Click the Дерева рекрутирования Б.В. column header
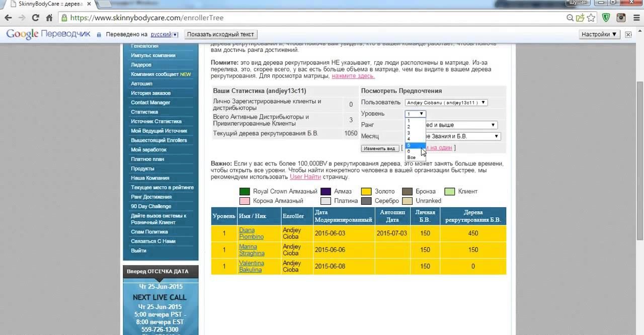The width and height of the screenshot is (644, 335). (473, 216)
